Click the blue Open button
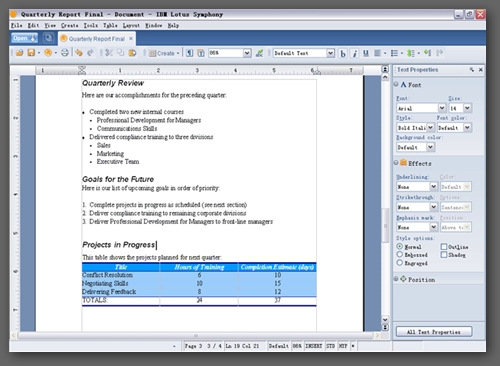 click(24, 38)
